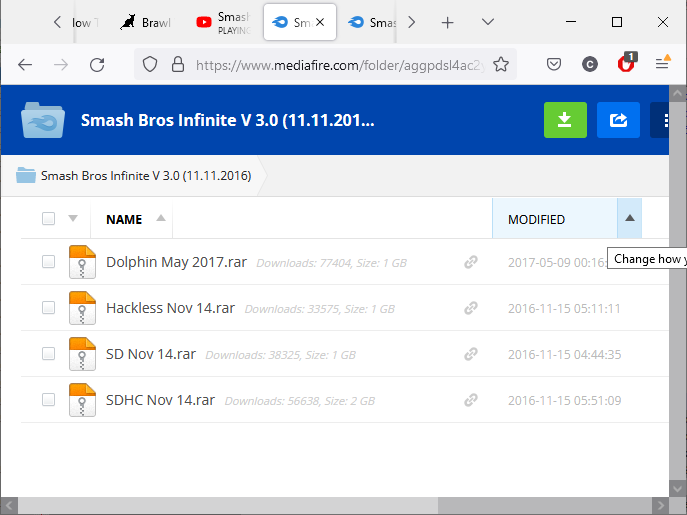Copy link icon for SDHC Nov 14.rar

[x=471, y=400]
